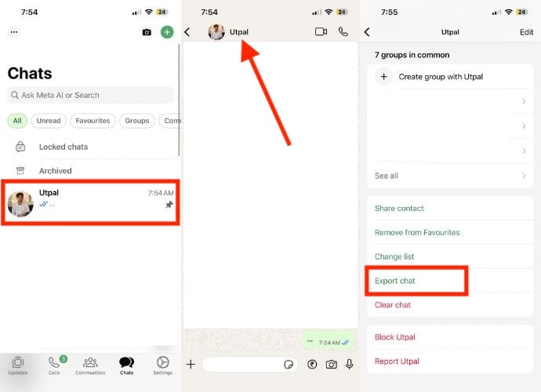Screen dimensions: 541x392
Task: Open the Chats tab in bottom bar
Action: [x=126, y=365]
